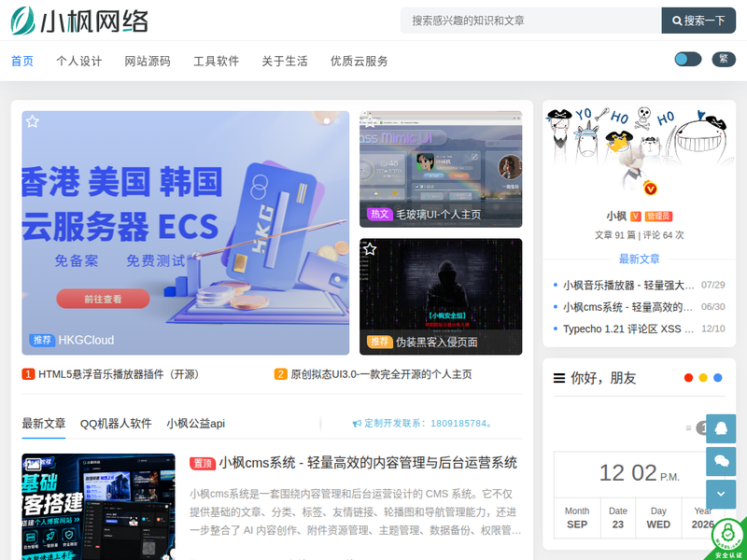The width and height of the screenshot is (747, 560).
Task: Click the 搜索一下 search button
Action: point(698,21)
